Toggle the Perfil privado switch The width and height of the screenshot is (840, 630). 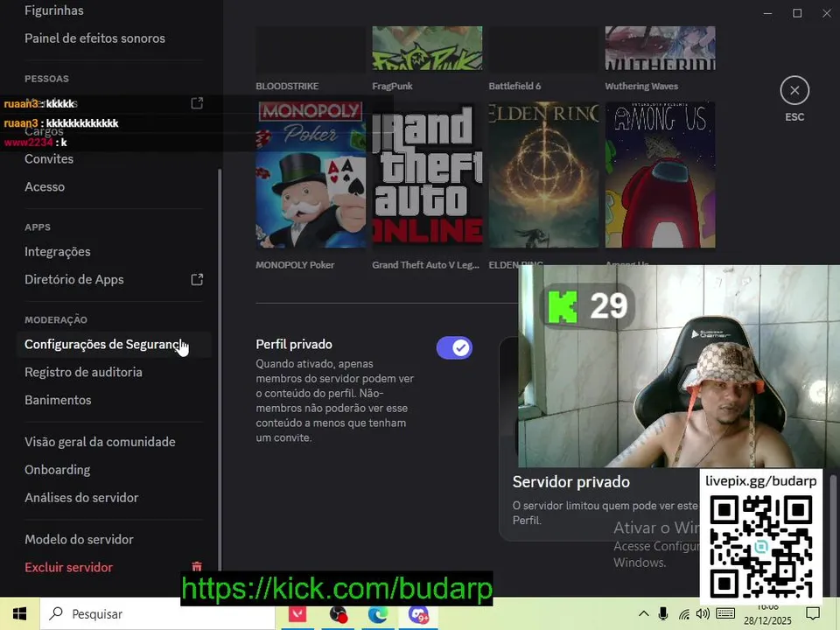point(454,348)
